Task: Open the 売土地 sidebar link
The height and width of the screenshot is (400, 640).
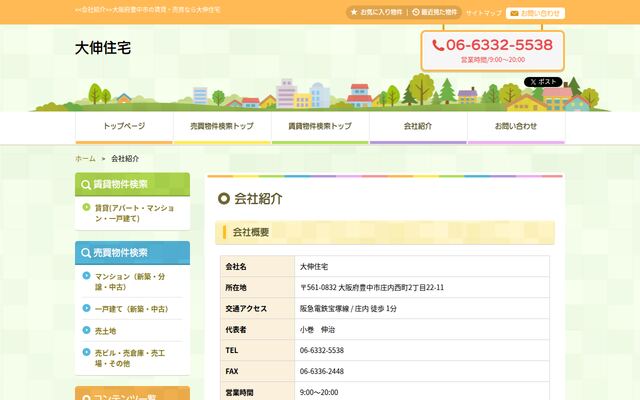Action: (105, 331)
